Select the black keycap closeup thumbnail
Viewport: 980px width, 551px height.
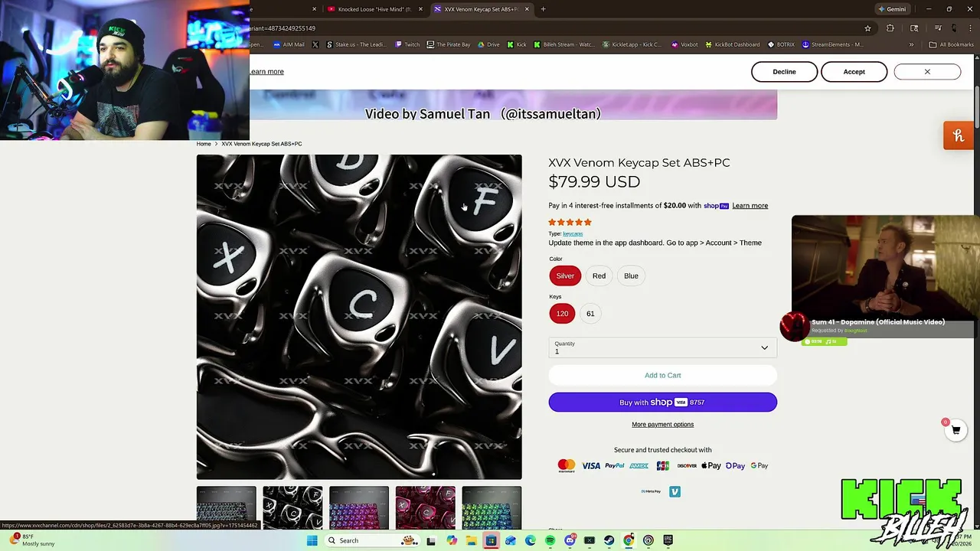(292, 507)
